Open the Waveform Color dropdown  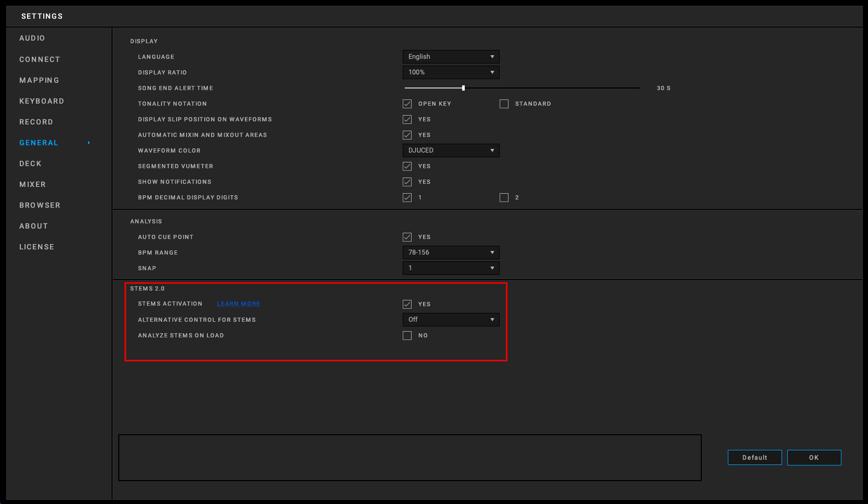(451, 150)
